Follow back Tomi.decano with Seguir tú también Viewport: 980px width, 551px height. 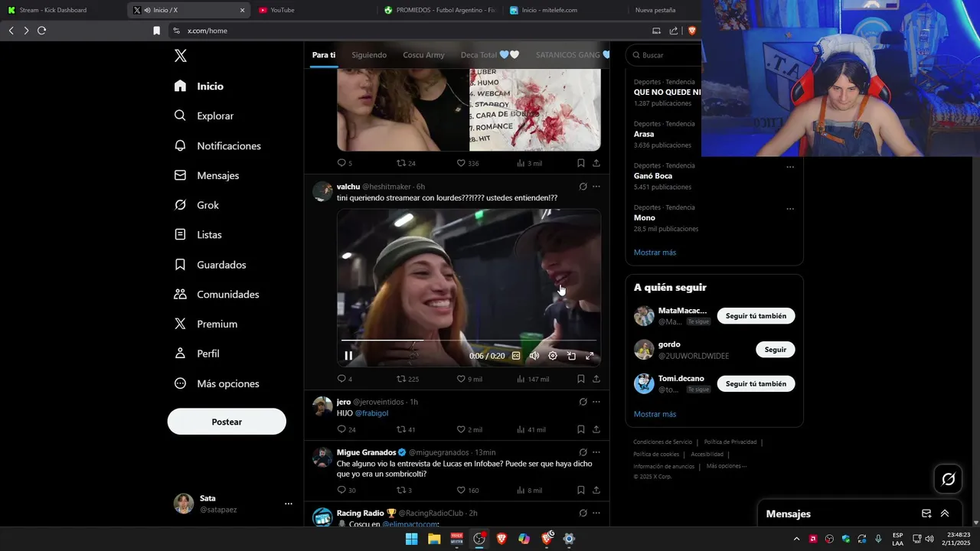[756, 383]
